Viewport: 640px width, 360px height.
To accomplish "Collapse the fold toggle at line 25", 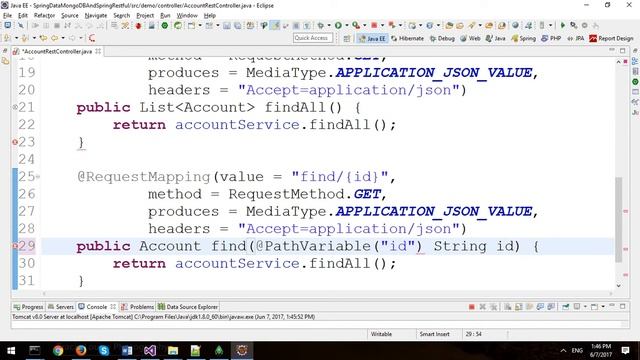I will tap(38, 177).
